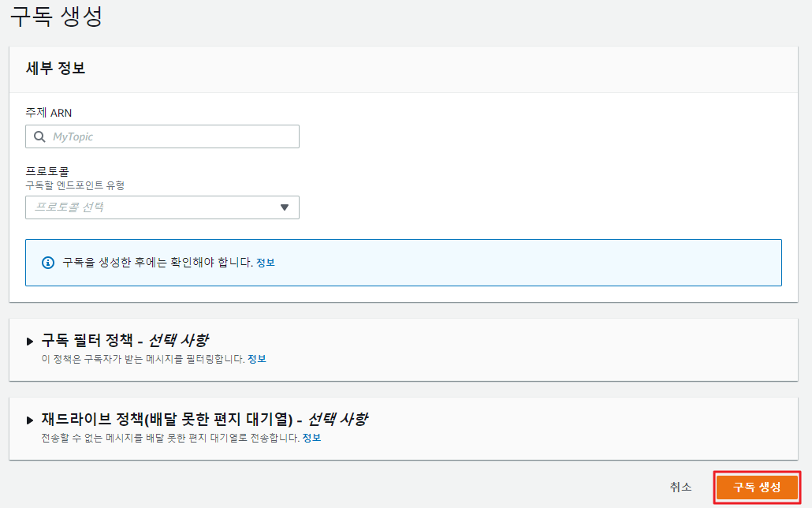This screenshot has height=508, width=812.
Task: Click the 구독 생성 page title
Action: (56, 17)
